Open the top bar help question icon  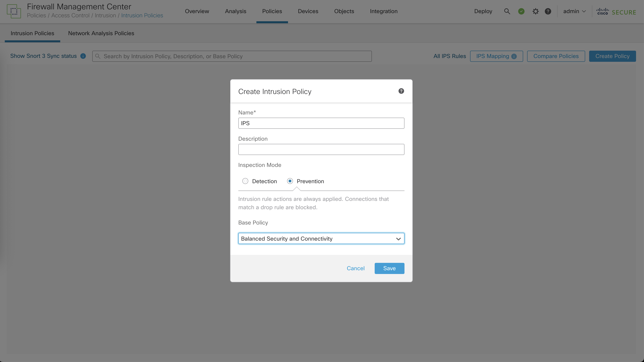pos(548,11)
